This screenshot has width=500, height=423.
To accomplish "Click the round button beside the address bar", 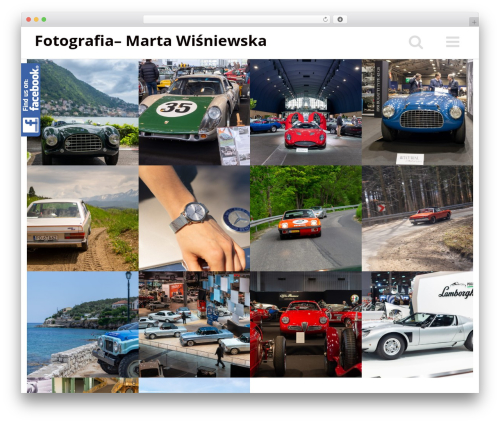I will [x=340, y=20].
